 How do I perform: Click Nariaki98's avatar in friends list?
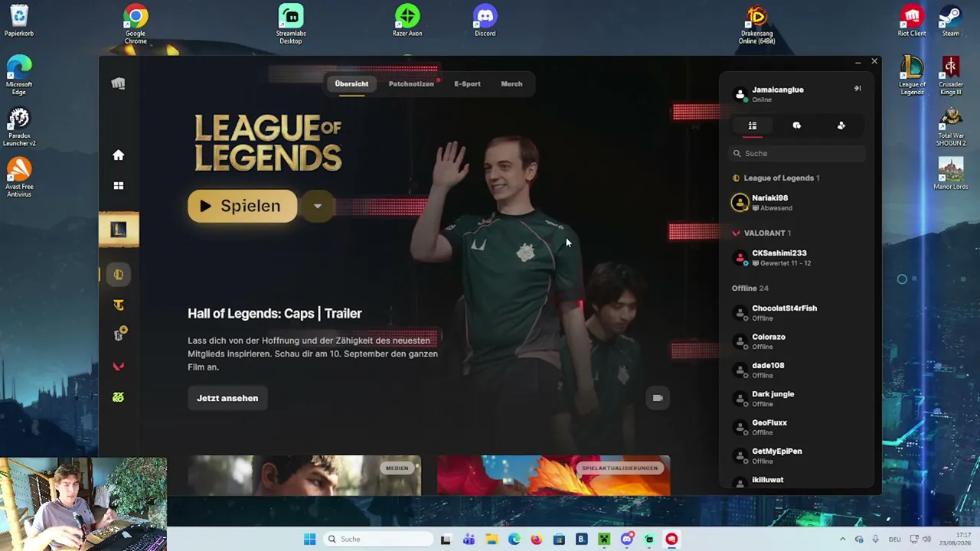click(x=740, y=202)
